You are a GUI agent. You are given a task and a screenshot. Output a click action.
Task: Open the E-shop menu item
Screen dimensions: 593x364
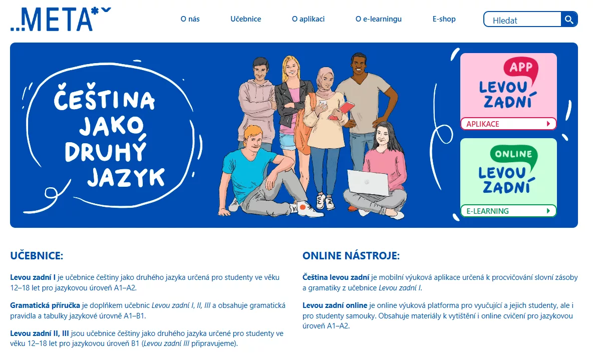(x=444, y=19)
